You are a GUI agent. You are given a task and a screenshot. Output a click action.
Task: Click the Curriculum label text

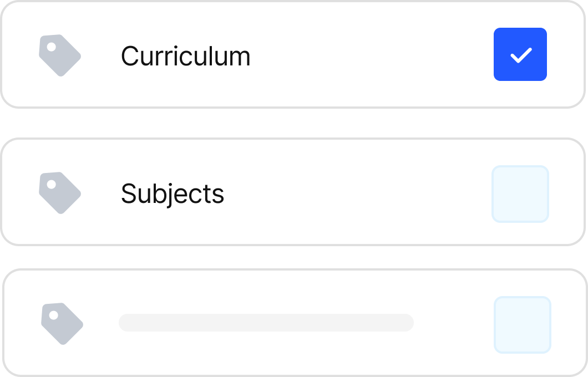click(185, 56)
